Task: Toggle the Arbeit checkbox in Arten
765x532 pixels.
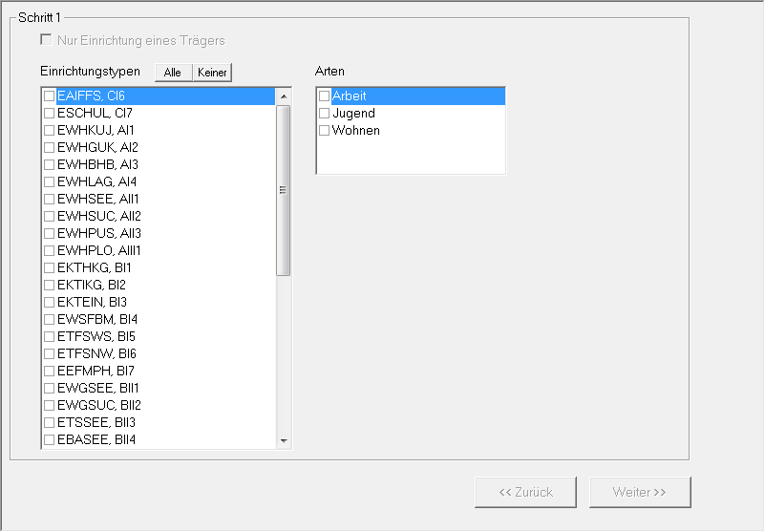Action: tap(325, 96)
